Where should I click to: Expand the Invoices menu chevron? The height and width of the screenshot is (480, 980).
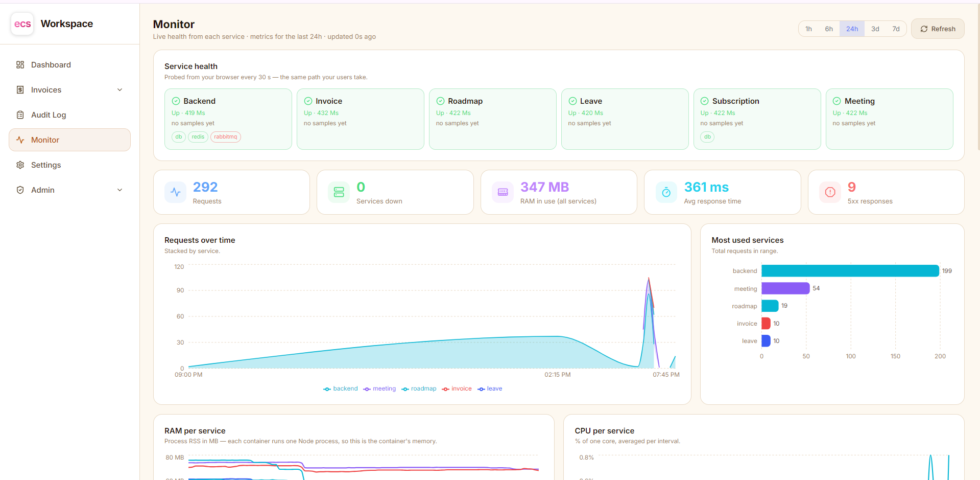tap(120, 90)
